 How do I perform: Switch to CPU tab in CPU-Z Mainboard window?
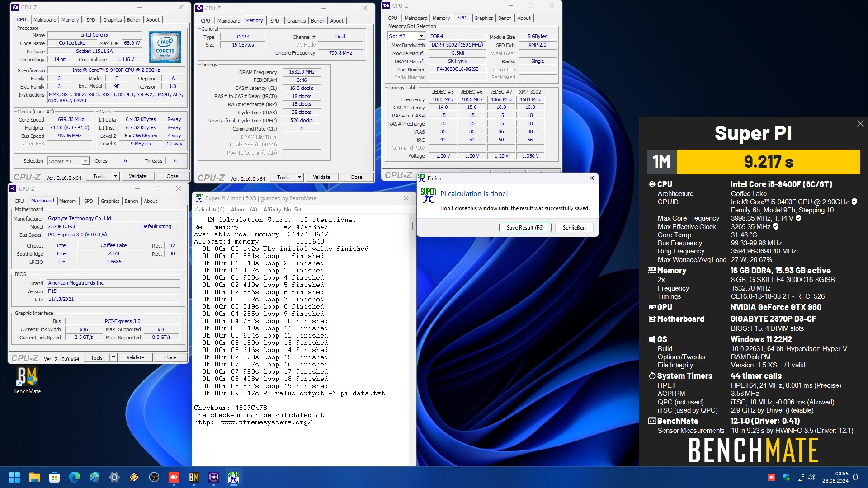click(x=19, y=201)
